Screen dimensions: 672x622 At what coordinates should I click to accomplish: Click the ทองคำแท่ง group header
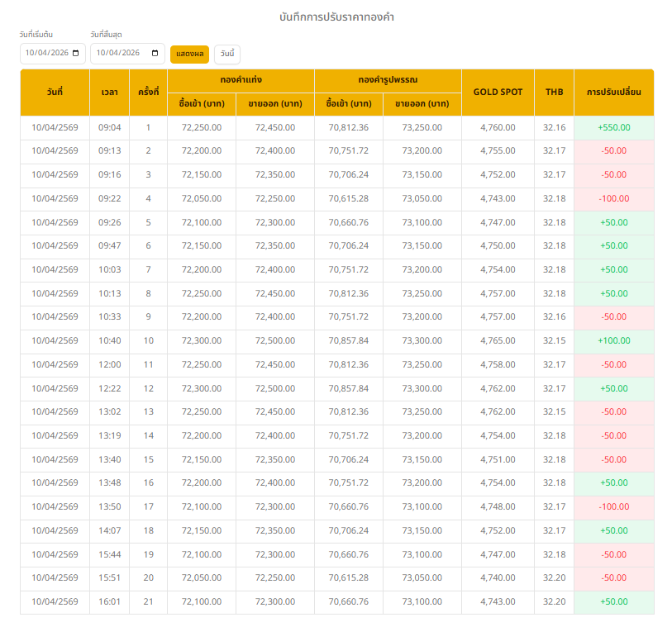tap(241, 81)
